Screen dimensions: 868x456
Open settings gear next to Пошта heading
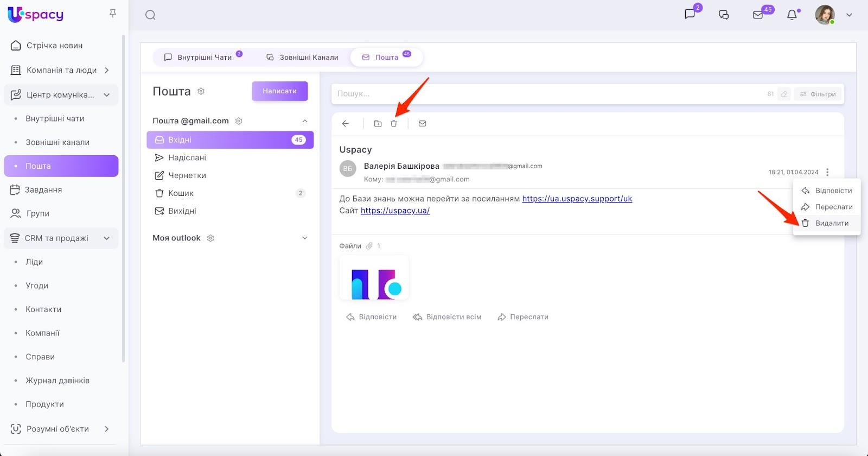pos(201,91)
